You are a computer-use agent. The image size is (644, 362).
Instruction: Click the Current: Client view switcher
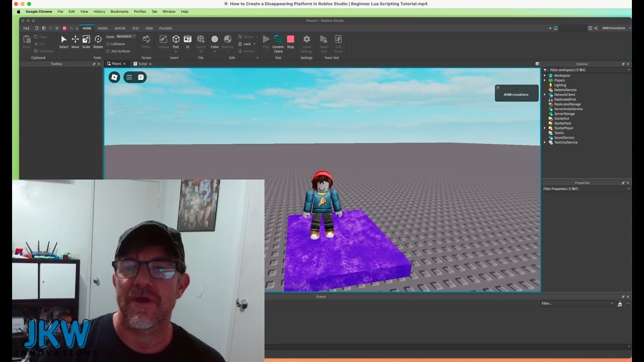coord(278,43)
